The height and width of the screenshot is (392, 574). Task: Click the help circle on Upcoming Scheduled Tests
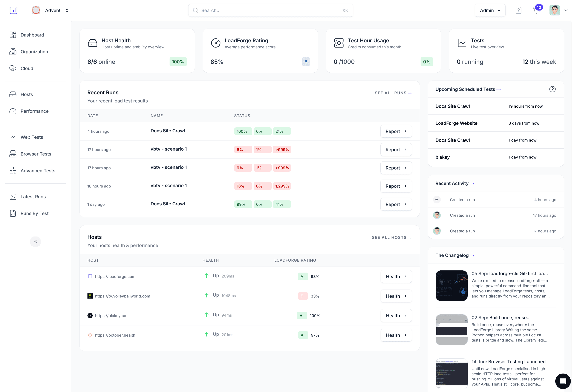tap(553, 89)
